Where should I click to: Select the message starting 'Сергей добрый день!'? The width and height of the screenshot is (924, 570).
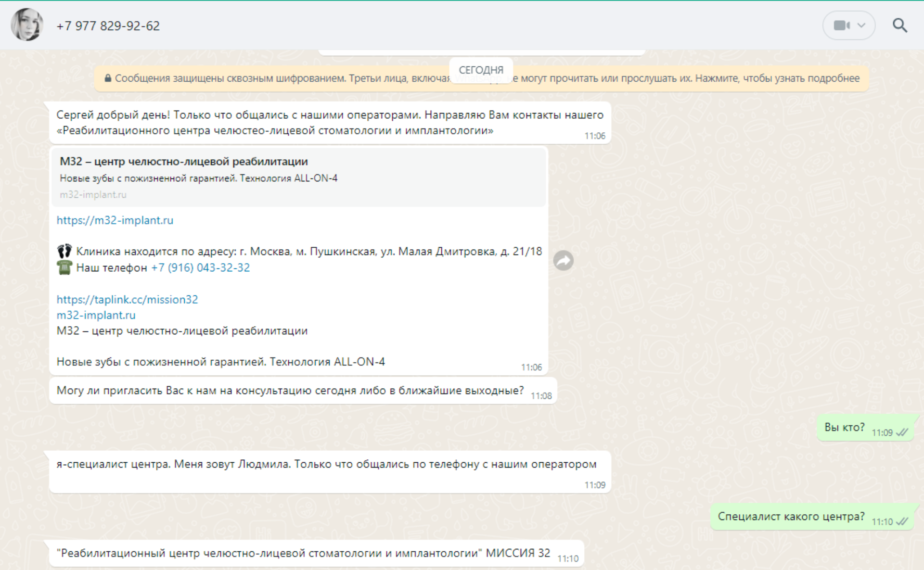(x=330, y=123)
